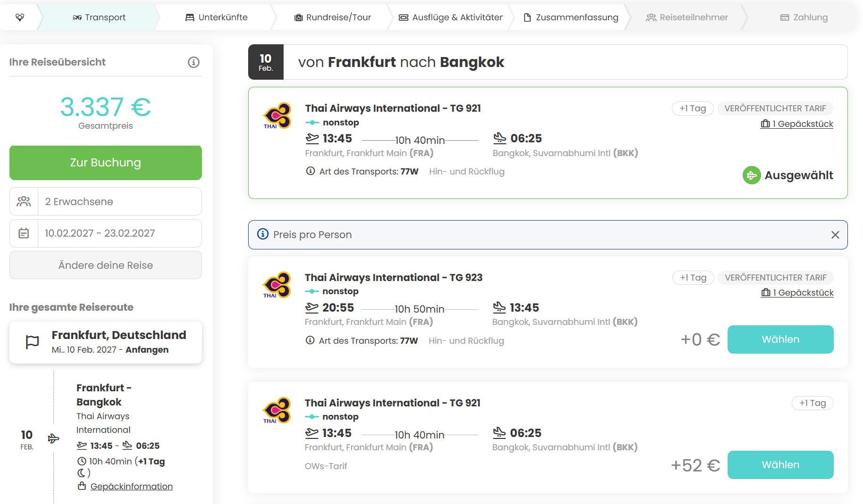The image size is (863, 504).
Task: Click green Ausgewählt plane icon
Action: click(752, 175)
